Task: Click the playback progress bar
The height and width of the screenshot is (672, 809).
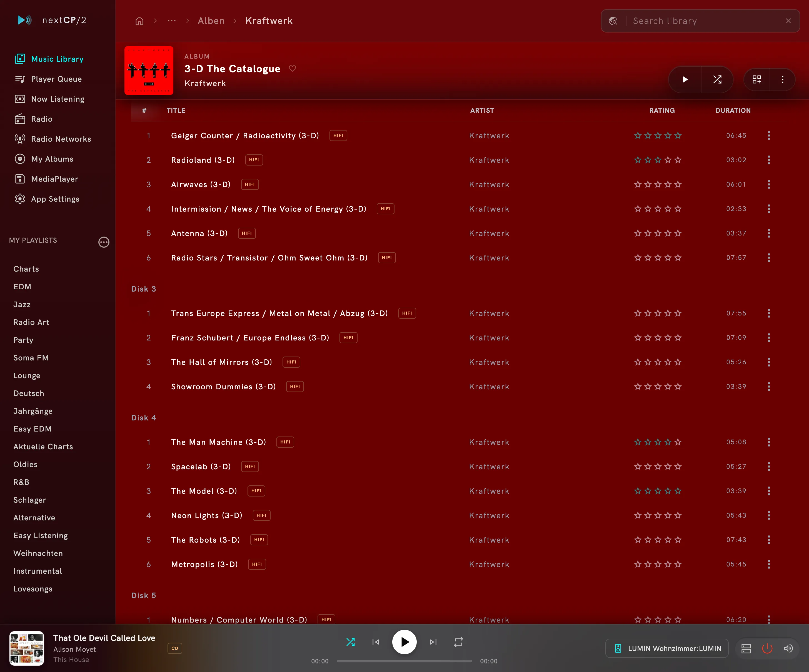Action: pos(404,661)
